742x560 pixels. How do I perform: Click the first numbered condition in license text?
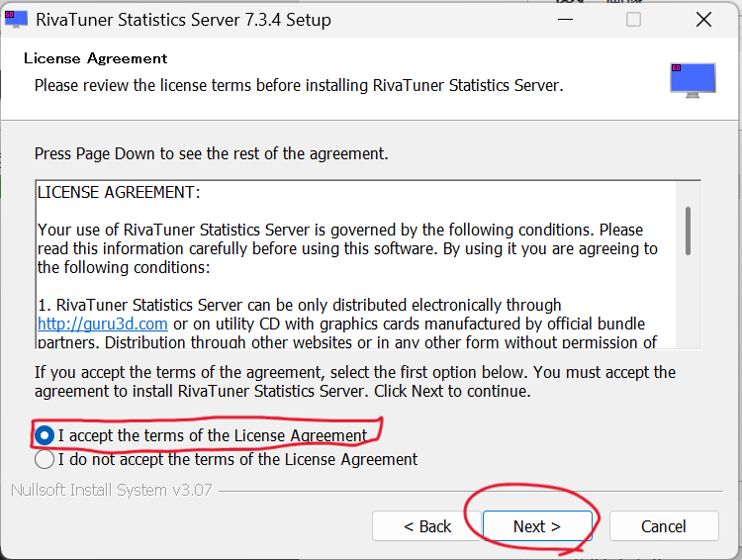tap(300, 306)
